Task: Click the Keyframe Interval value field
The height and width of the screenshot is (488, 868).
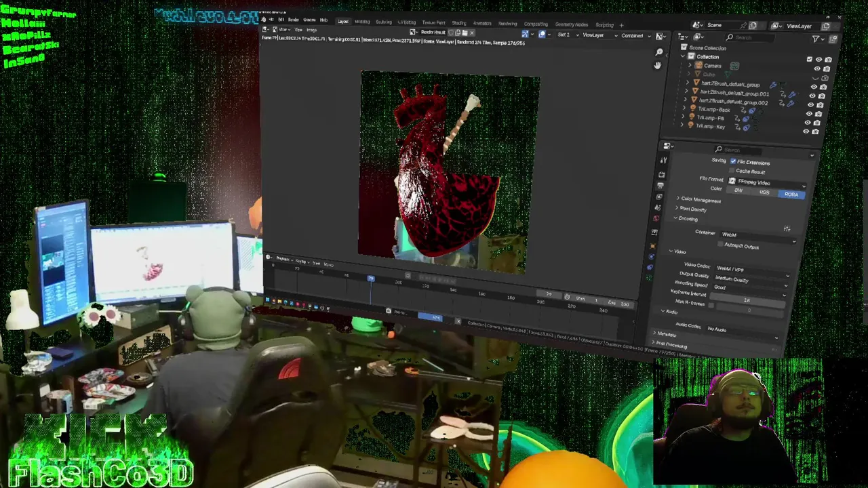Action: click(x=747, y=300)
